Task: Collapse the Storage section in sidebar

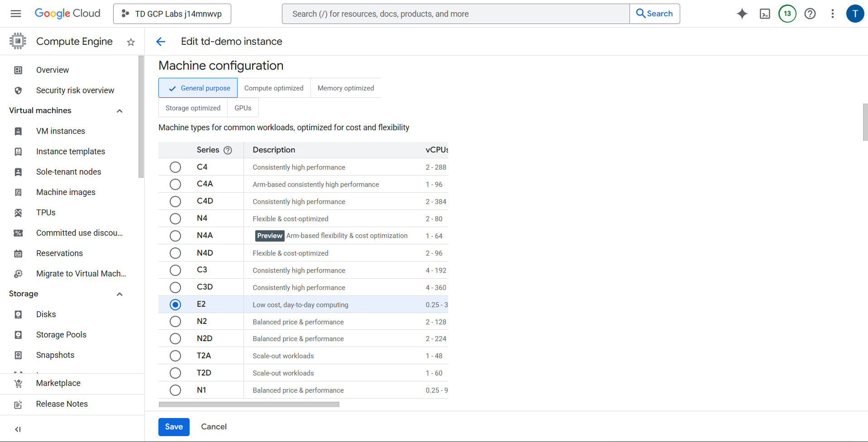Action: click(119, 294)
